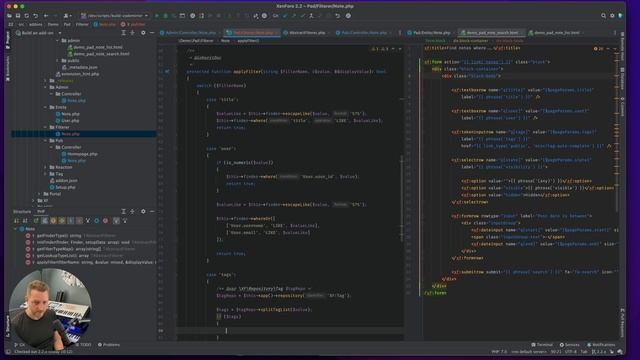Open Project panel gear options
Viewport: 640px width, 360px height.
(143, 33)
